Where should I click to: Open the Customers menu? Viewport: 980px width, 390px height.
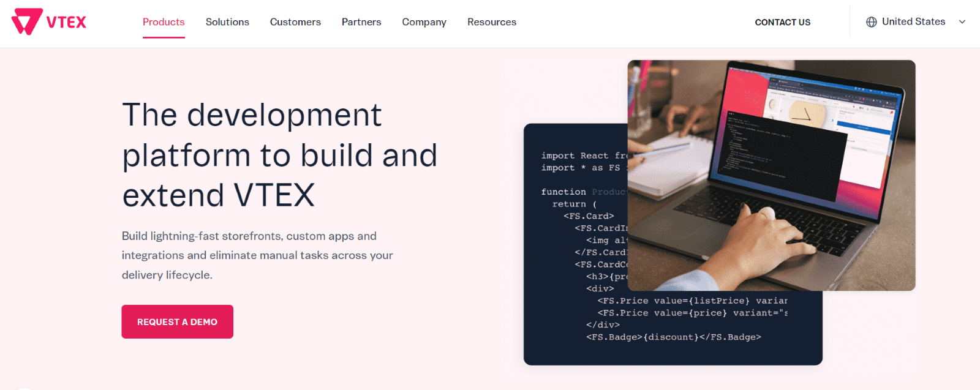click(x=295, y=22)
